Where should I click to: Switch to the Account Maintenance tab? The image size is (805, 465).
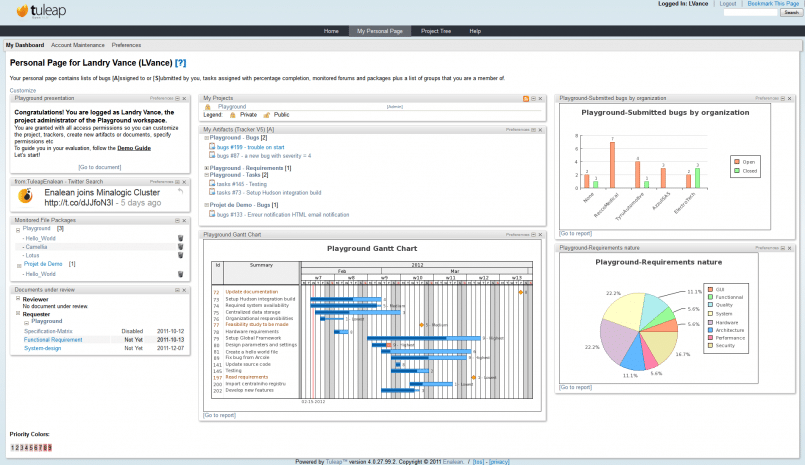pyautogui.click(x=78, y=45)
